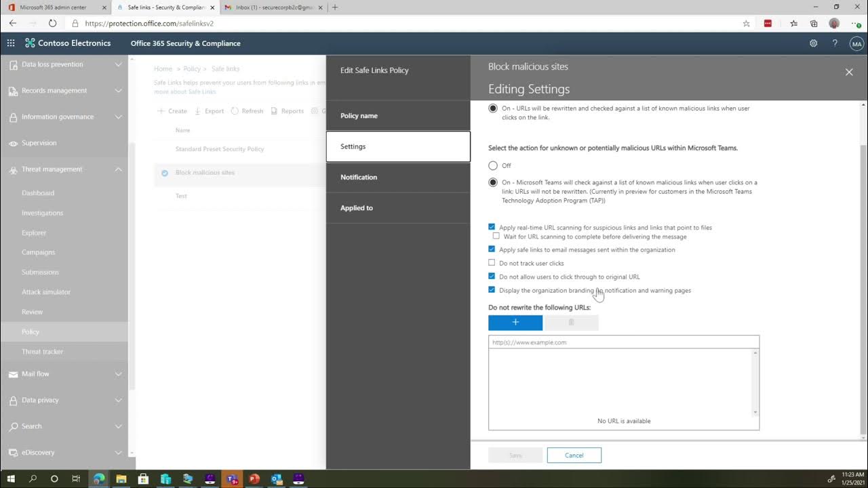
Task: Open Windows Start menu
Action: tap(12, 479)
